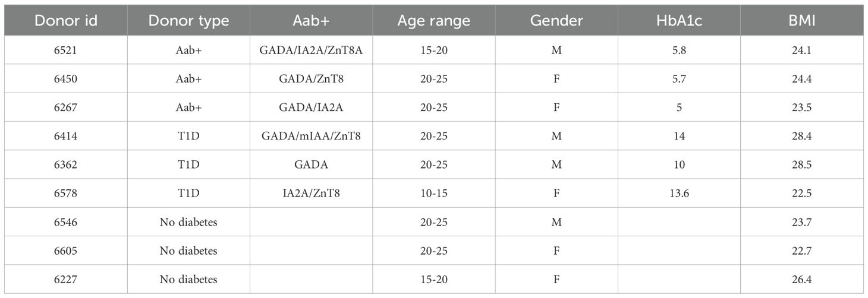This screenshot has width=868, height=298.
Task: Click the Donor id column header
Action: pos(65,21)
